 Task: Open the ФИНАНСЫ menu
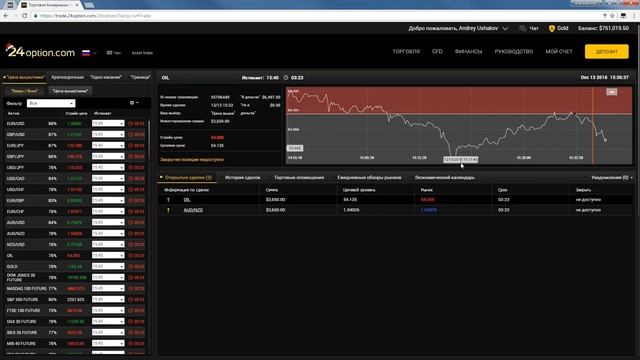coord(468,52)
